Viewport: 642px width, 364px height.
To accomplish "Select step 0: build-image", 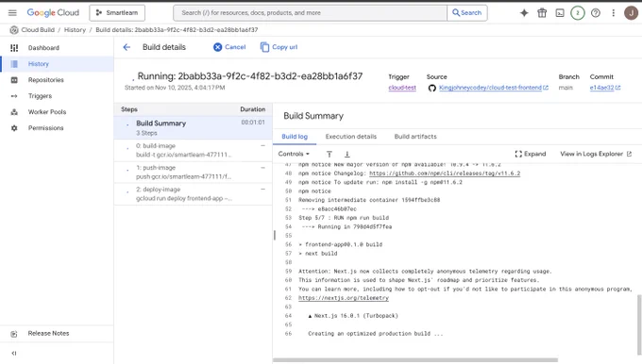I will (x=193, y=150).
